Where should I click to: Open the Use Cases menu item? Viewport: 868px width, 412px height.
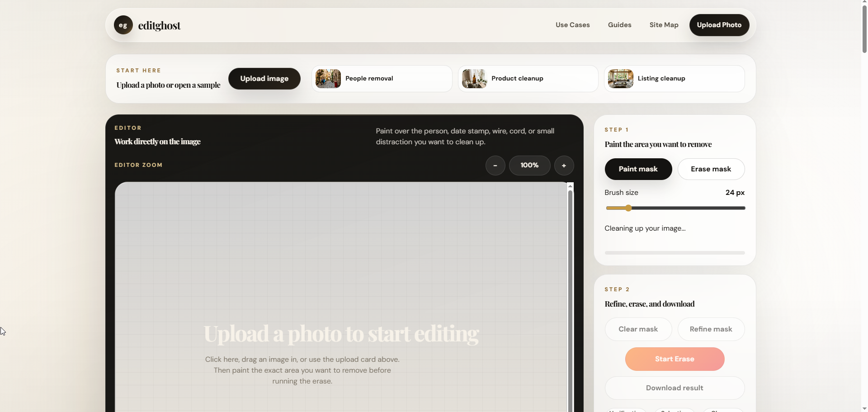tap(572, 25)
